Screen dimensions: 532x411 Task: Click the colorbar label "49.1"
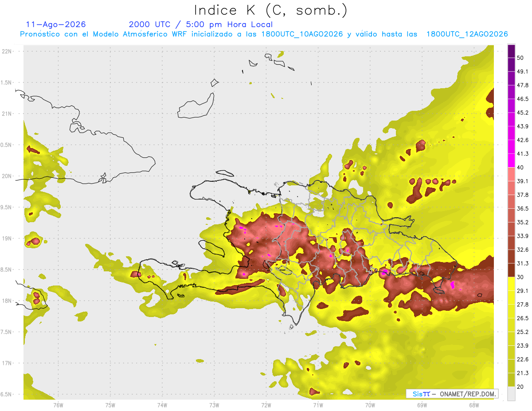[x=523, y=71]
